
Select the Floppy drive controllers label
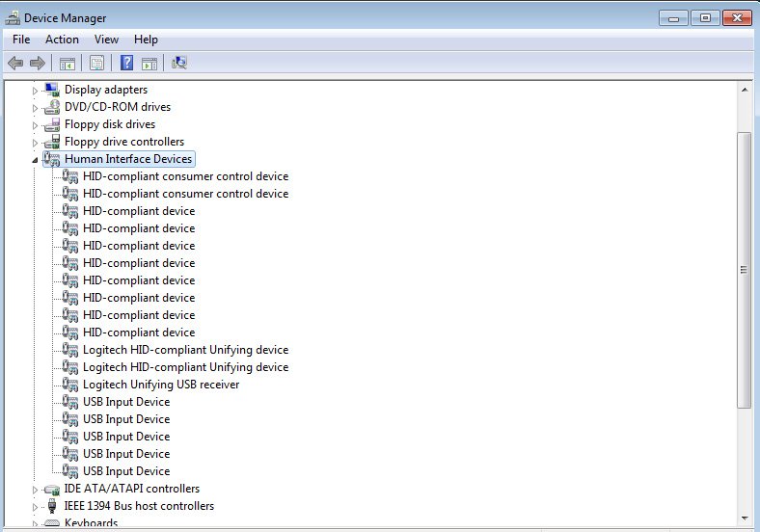point(124,142)
